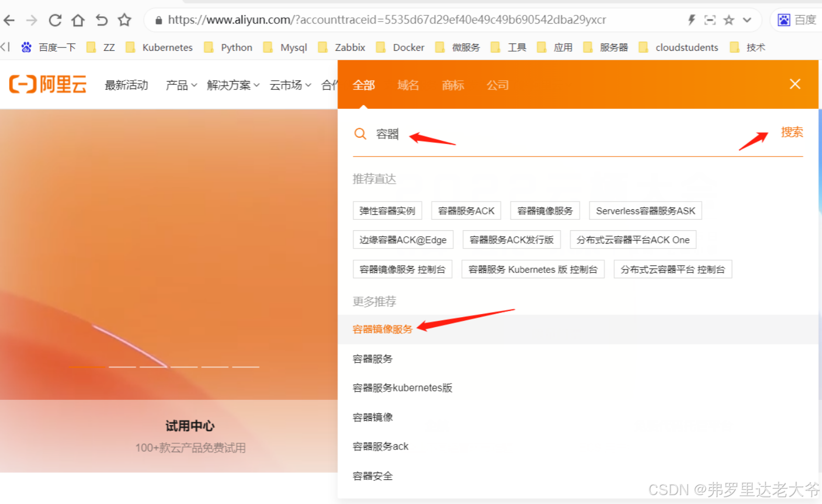This screenshot has height=504, width=822.
Task: Go forward with the browser forward arrow
Action: [x=32, y=20]
